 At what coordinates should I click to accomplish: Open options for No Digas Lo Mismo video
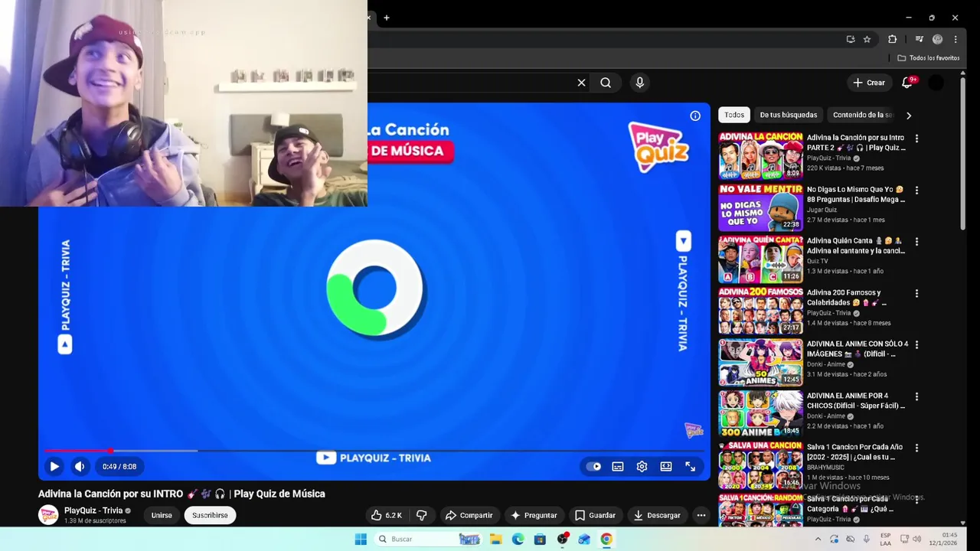tap(916, 190)
